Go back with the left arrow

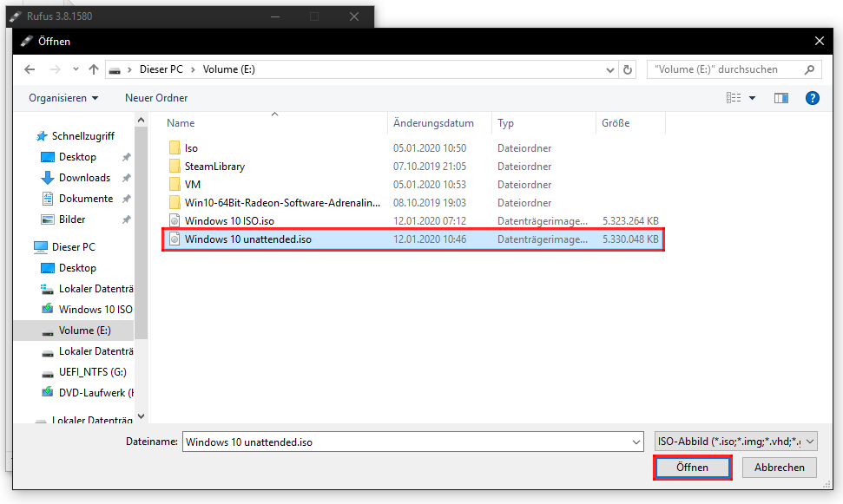[x=30, y=69]
